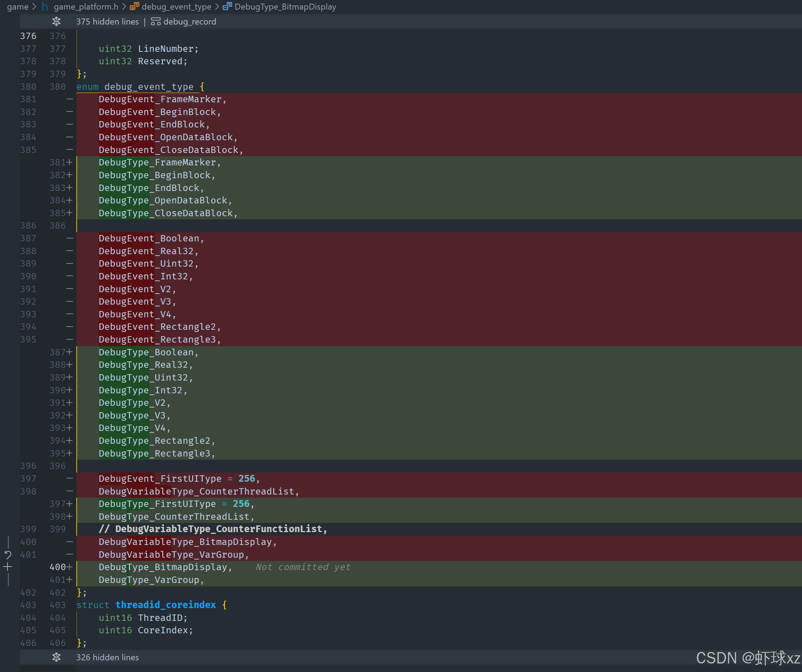Click the stage change plus icon

tap(8, 567)
